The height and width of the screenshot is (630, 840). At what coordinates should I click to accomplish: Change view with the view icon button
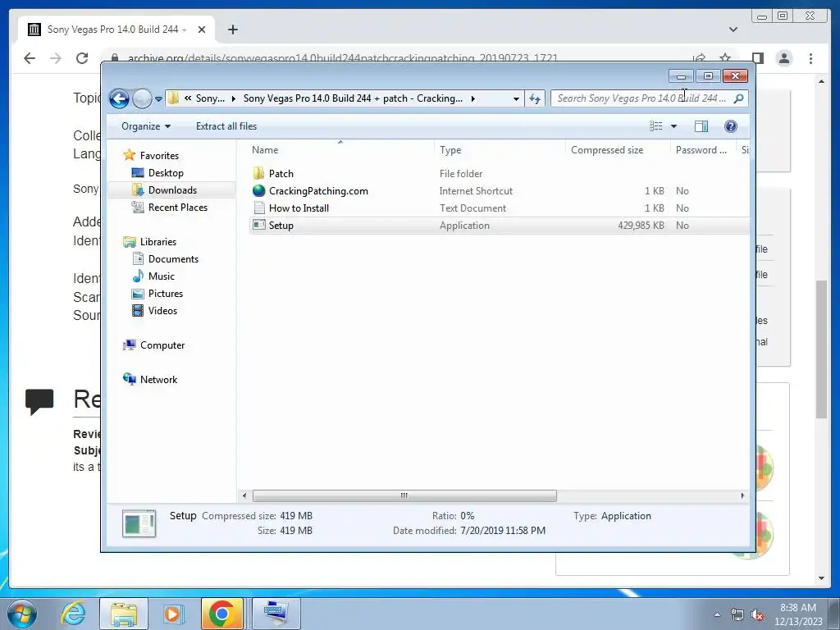click(656, 126)
